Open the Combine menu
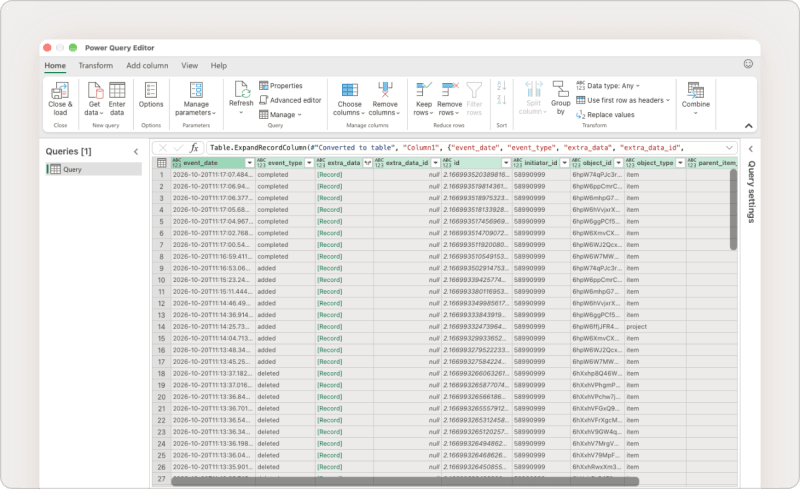The image size is (800, 489). [x=695, y=98]
